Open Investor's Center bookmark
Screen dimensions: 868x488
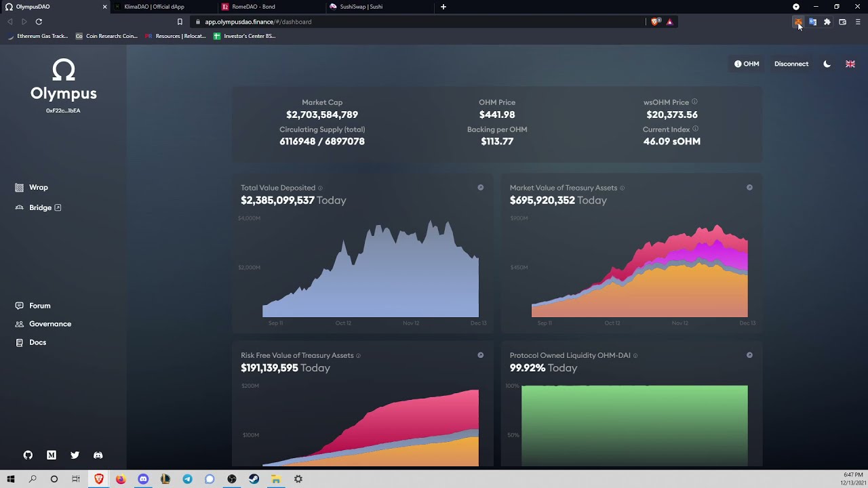[244, 36]
